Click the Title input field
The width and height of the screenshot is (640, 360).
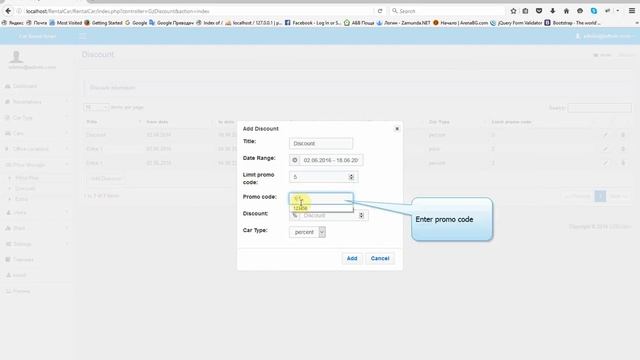[x=321, y=144]
